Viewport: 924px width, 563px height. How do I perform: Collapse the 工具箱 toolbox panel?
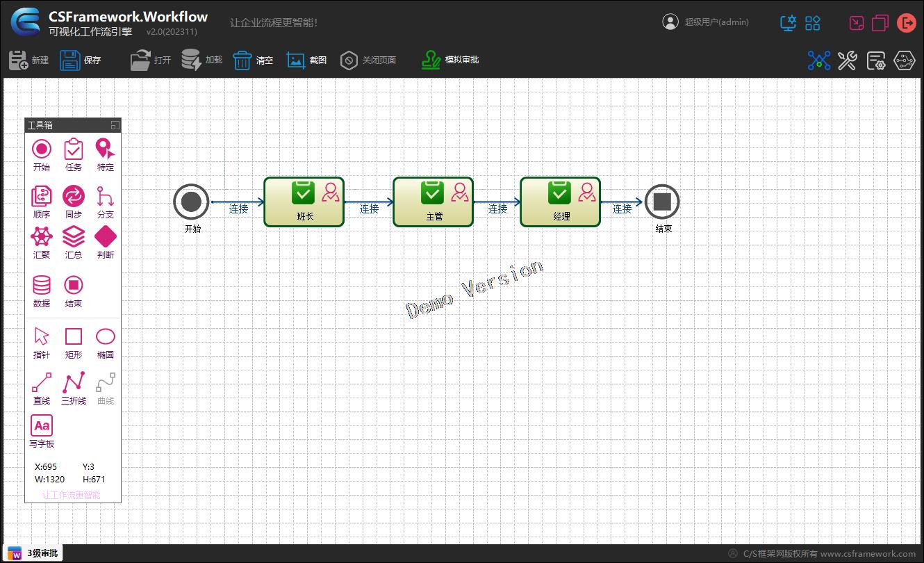[x=115, y=125]
